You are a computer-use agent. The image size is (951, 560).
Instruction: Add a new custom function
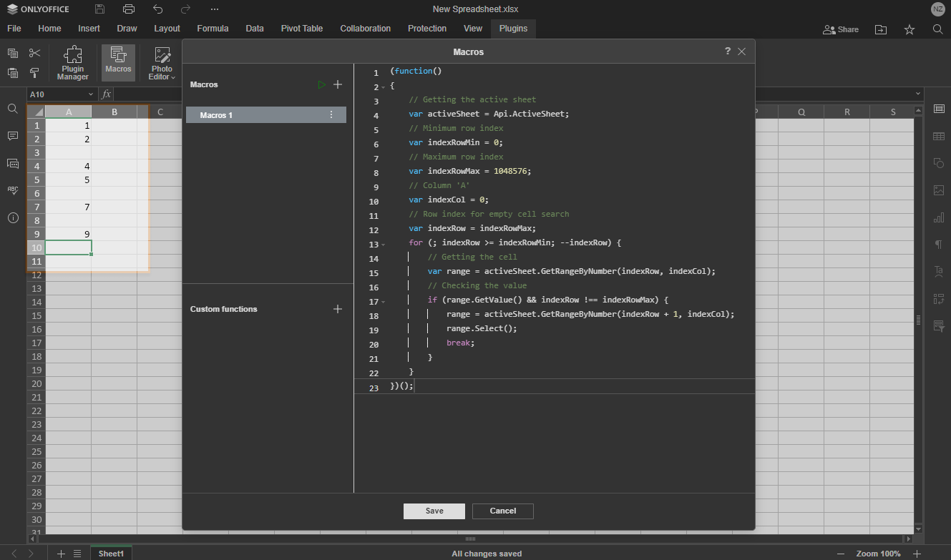[338, 309]
